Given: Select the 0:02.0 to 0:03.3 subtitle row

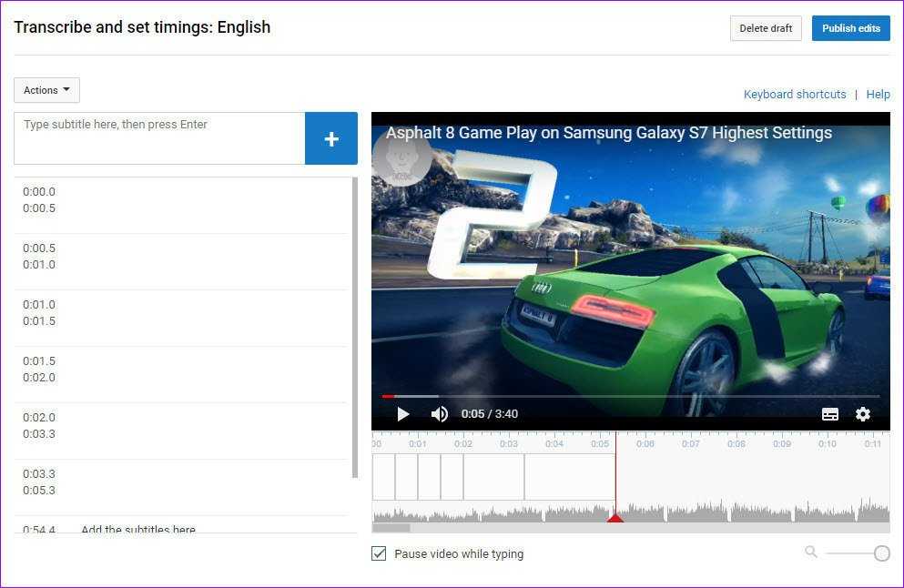Looking at the screenshot, I should (182, 426).
